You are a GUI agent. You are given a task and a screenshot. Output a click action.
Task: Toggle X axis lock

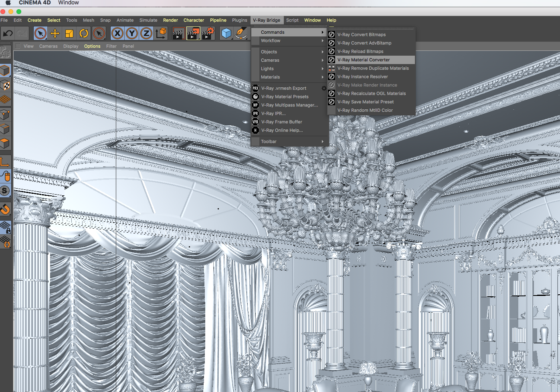coord(117,33)
